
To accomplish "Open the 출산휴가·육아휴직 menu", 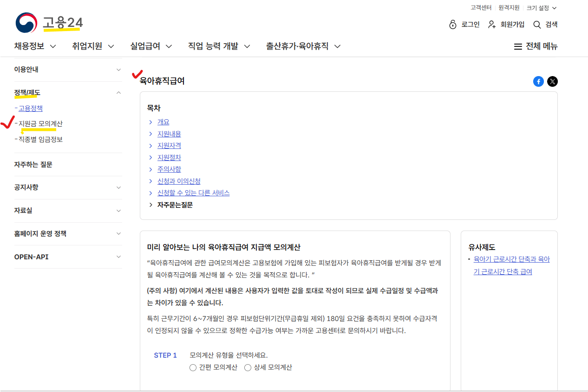I will click(x=298, y=46).
